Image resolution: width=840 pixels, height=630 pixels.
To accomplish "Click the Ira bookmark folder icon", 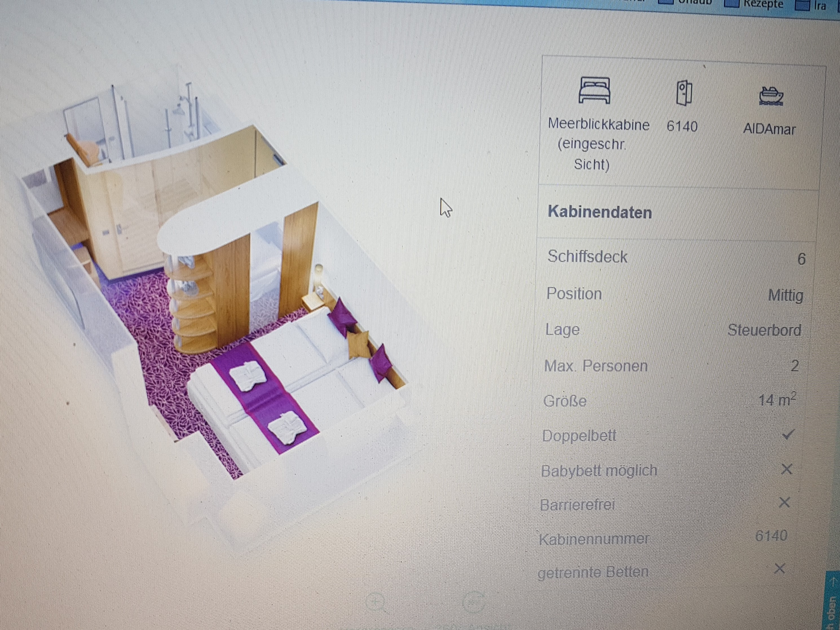I will [x=802, y=6].
